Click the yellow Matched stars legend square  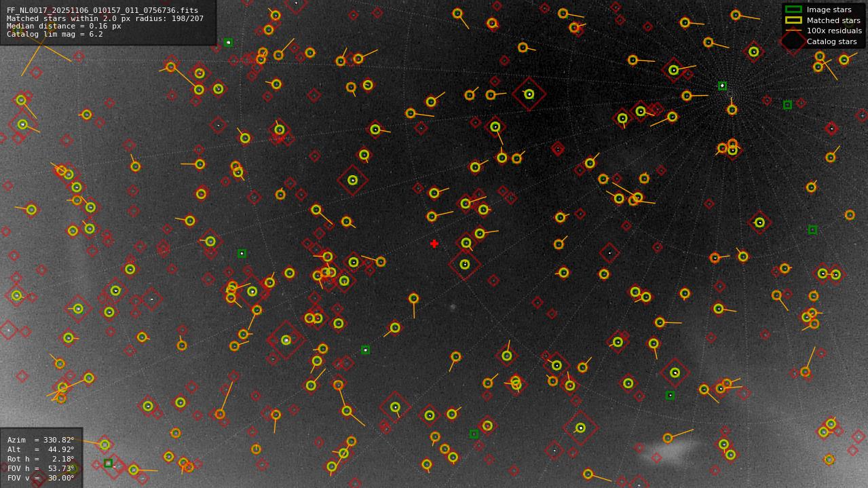coord(793,20)
